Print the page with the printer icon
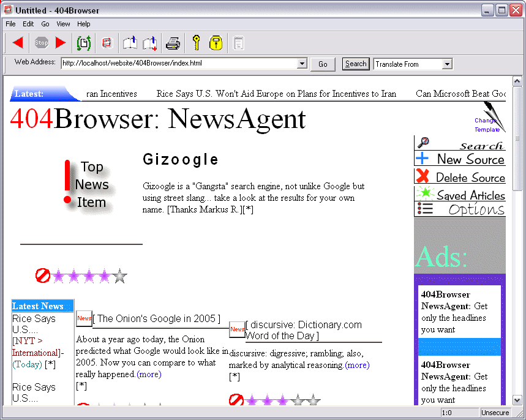526x420 pixels. pos(173,43)
